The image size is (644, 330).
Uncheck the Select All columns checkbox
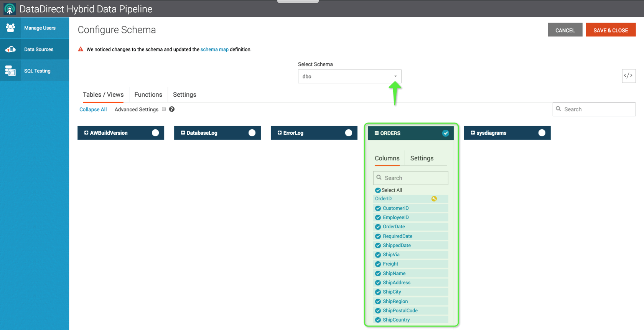pyautogui.click(x=378, y=190)
